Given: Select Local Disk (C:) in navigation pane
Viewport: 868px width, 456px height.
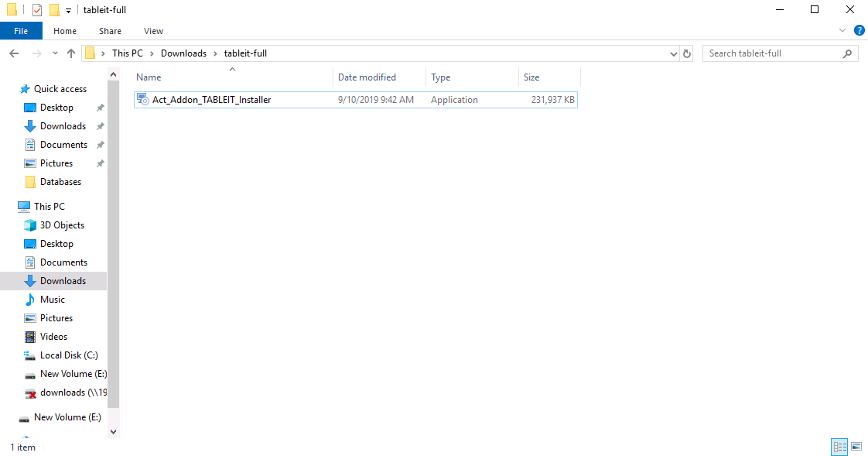Looking at the screenshot, I should [69, 355].
